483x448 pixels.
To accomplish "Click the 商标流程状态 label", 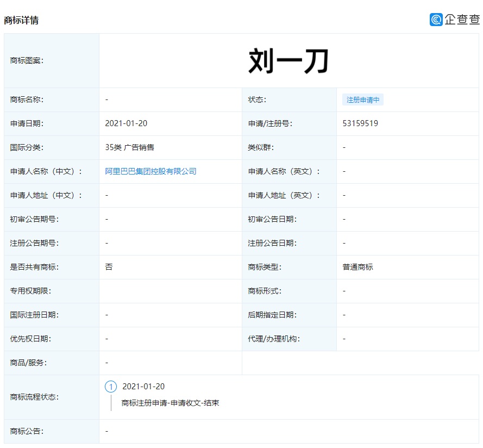I will [x=34, y=397].
